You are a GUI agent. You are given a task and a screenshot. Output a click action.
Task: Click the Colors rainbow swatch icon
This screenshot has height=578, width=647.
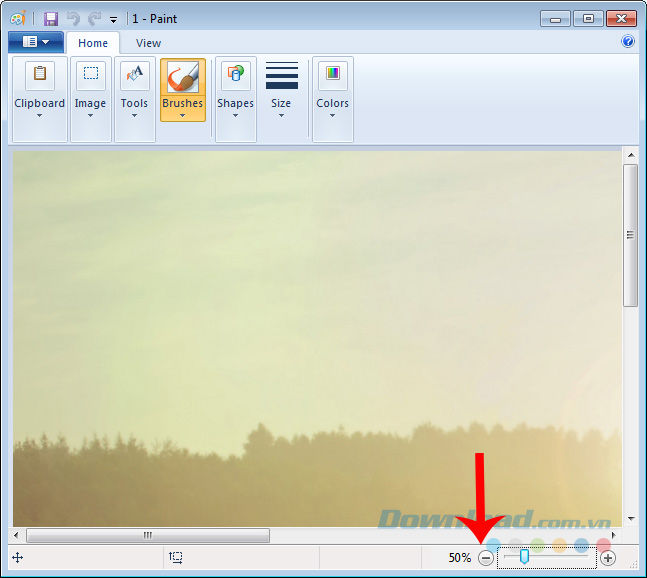click(x=333, y=75)
